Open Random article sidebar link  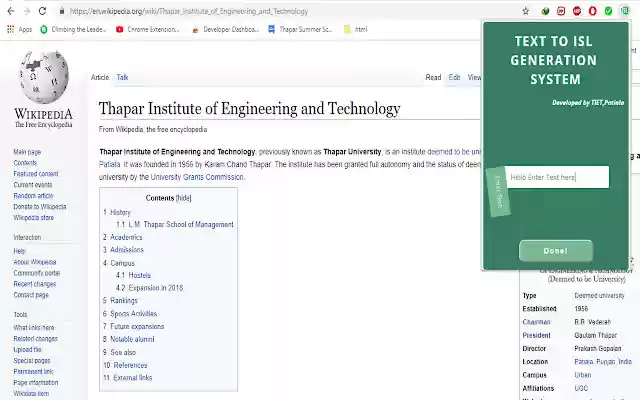click(x=33, y=196)
